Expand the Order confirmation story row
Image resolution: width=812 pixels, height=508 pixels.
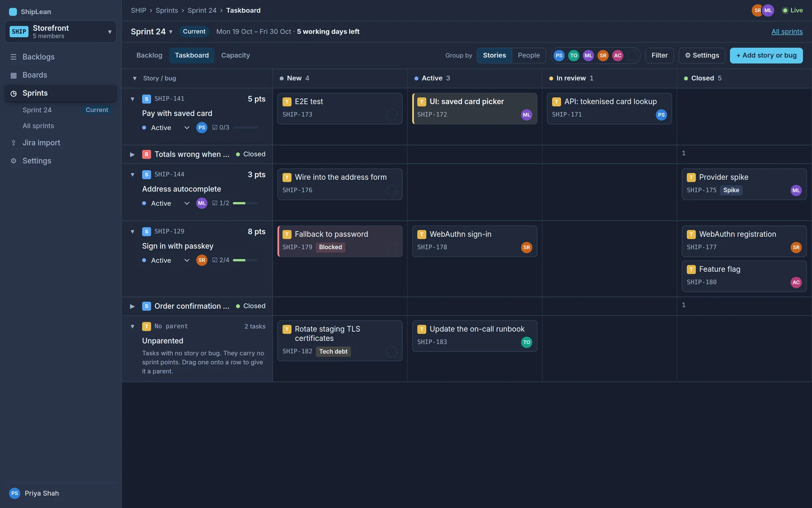click(x=132, y=306)
